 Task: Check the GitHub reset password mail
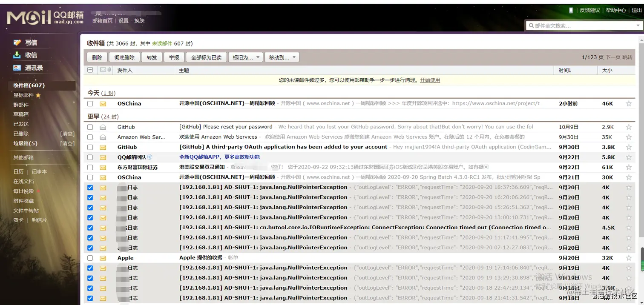(x=90, y=127)
